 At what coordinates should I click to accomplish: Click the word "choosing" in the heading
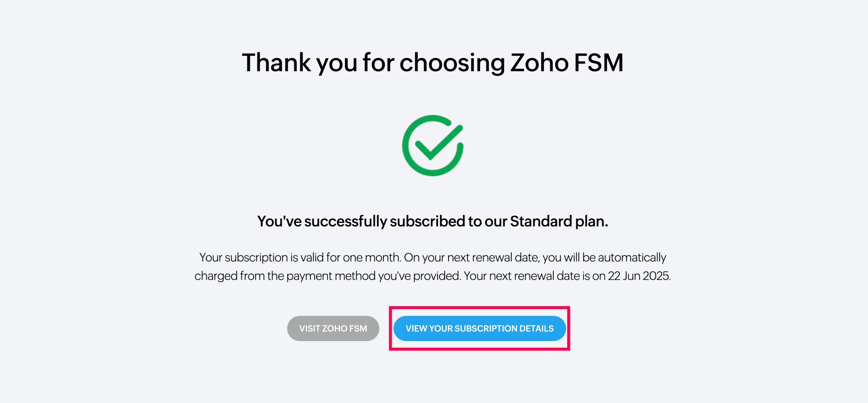point(452,63)
